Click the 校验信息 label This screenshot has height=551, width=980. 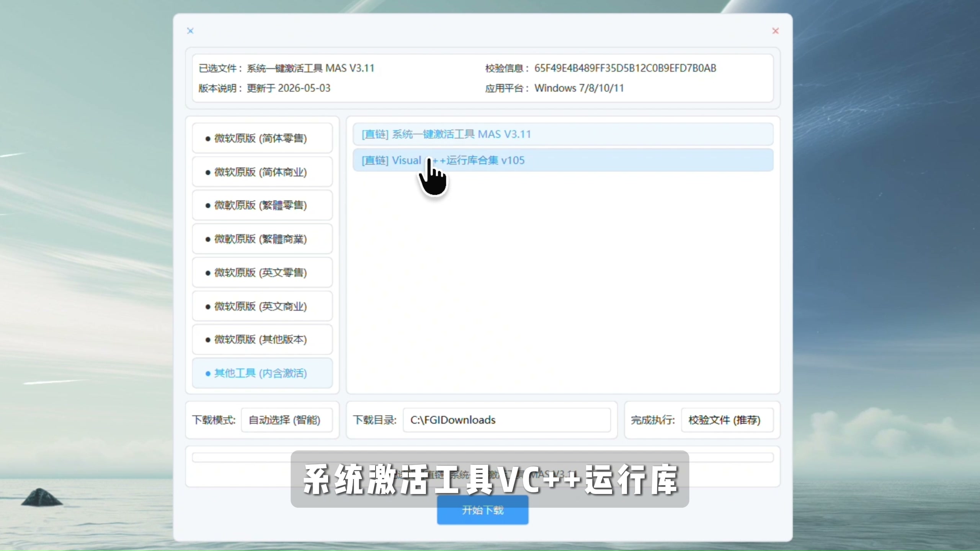click(507, 68)
